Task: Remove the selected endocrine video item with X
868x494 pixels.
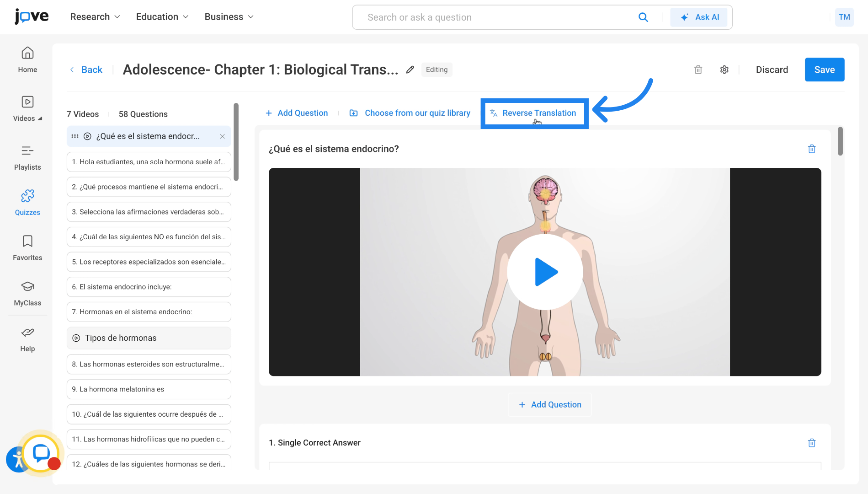Action: click(x=222, y=136)
